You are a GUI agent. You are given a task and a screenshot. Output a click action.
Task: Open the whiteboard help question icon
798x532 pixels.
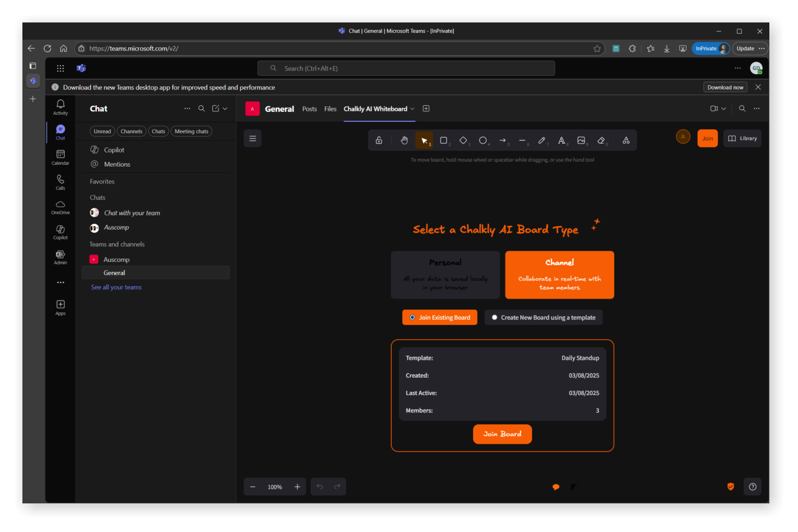(753, 487)
